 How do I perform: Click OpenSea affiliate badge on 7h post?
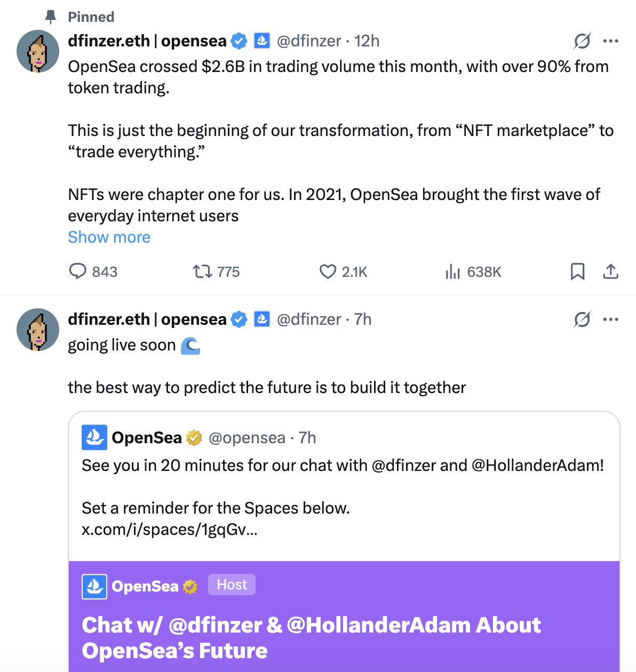[261, 319]
